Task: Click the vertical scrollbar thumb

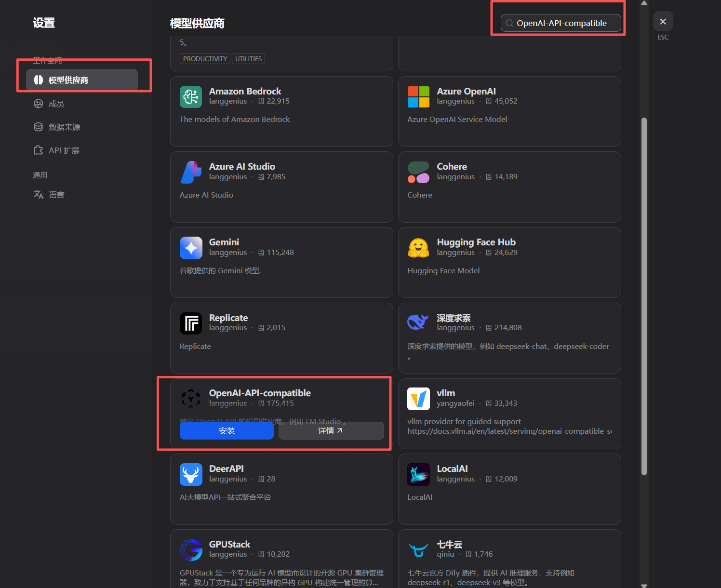Action: 644,296
